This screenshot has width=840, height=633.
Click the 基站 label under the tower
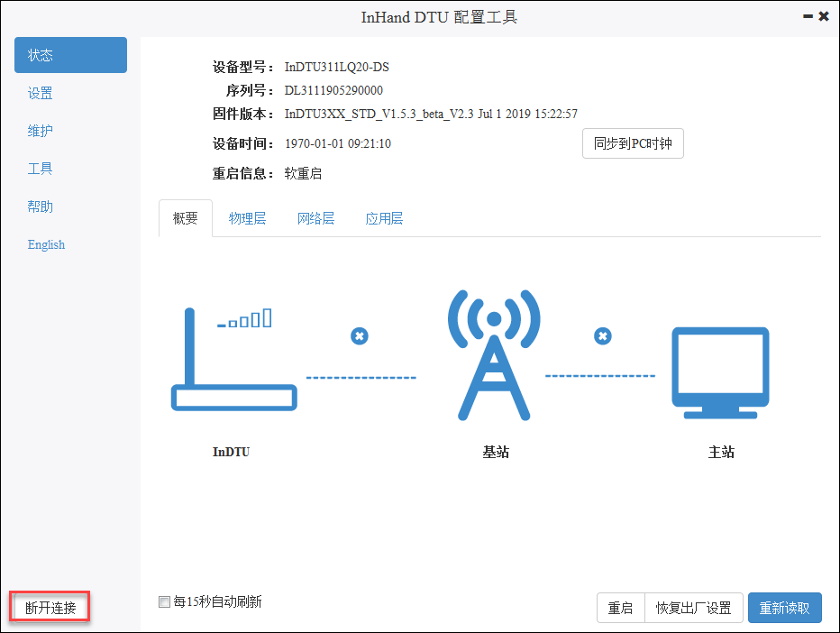click(x=496, y=452)
